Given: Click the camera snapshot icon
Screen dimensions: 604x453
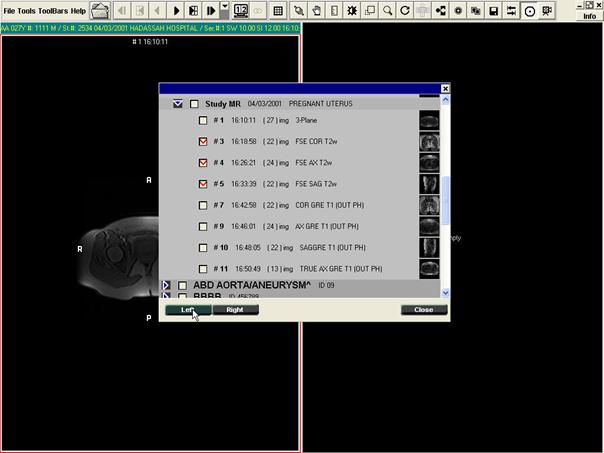Looking at the screenshot, I should click(x=476, y=11).
